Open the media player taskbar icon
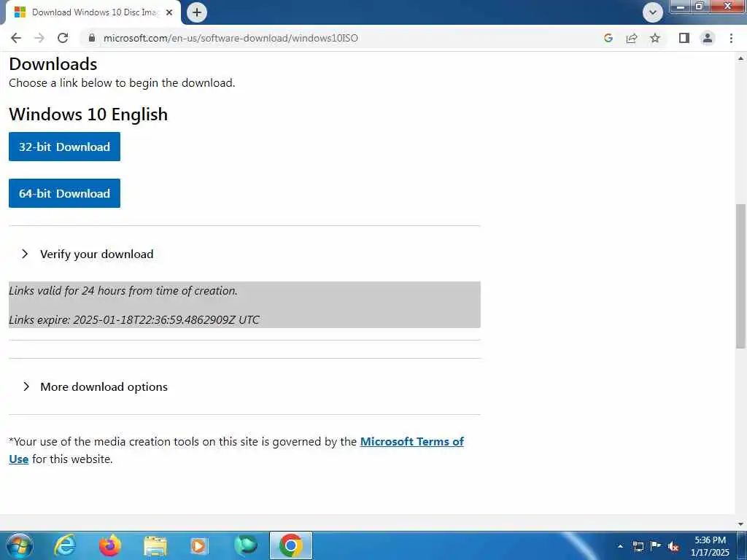The height and width of the screenshot is (560, 747). tap(198, 545)
